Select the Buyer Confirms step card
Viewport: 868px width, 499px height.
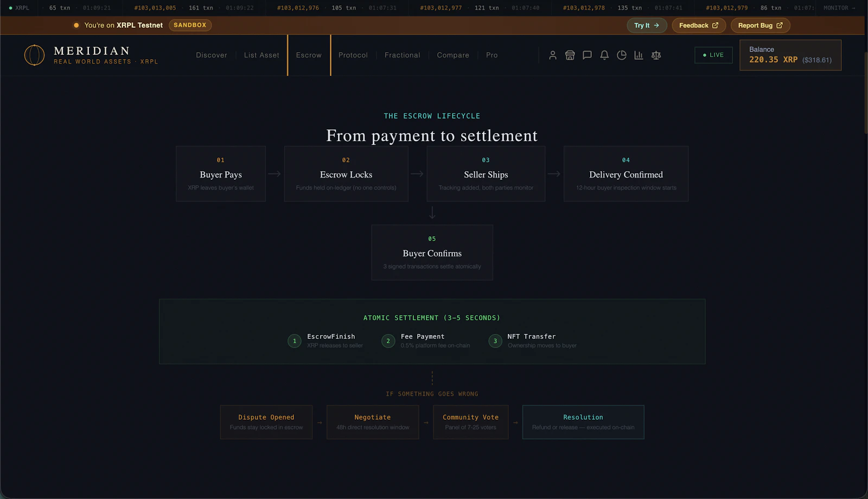tap(432, 252)
